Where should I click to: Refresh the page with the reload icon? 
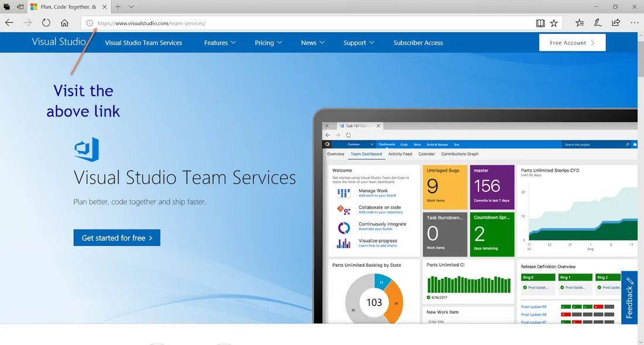(x=46, y=23)
